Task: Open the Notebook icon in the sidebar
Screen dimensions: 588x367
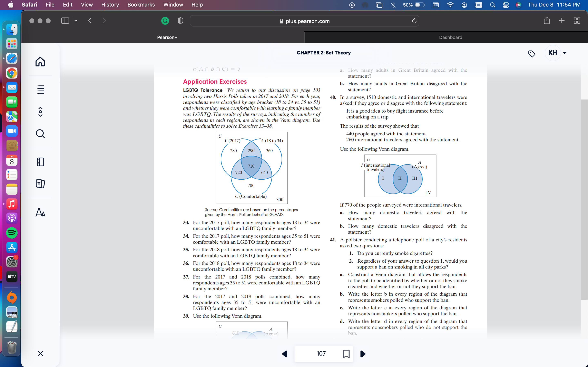Action: coord(40,162)
